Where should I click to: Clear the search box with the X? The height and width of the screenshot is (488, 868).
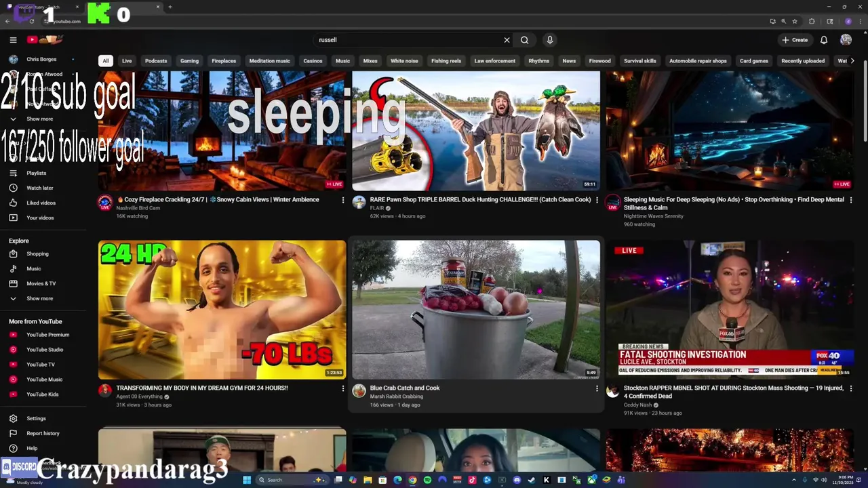[507, 40]
